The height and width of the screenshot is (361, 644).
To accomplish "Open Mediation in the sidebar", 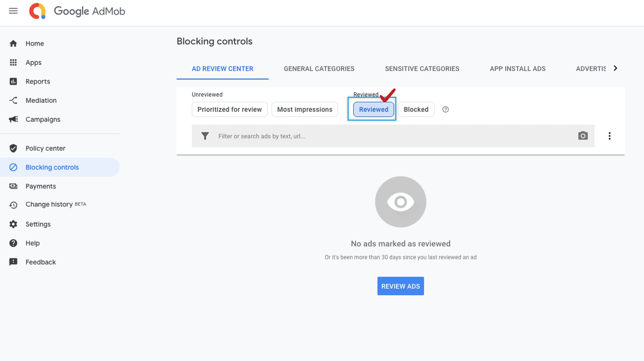I will 60,100.
